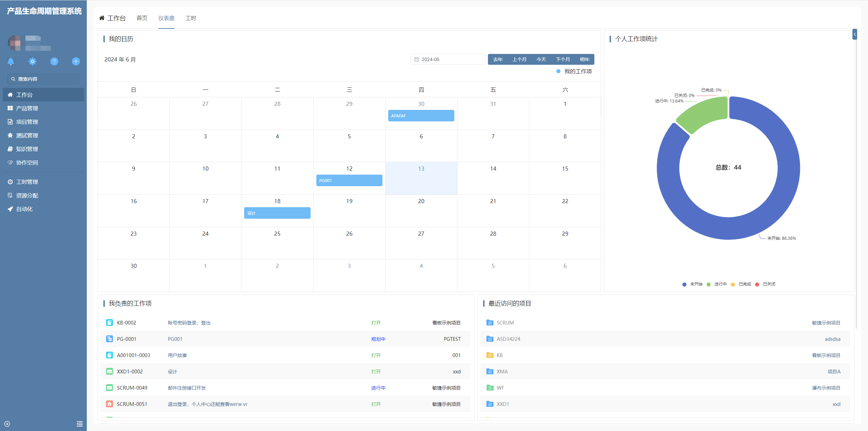This screenshot has width=868, height=431.
Task: Switch to the 首页 tab
Action: pyautogui.click(x=142, y=18)
